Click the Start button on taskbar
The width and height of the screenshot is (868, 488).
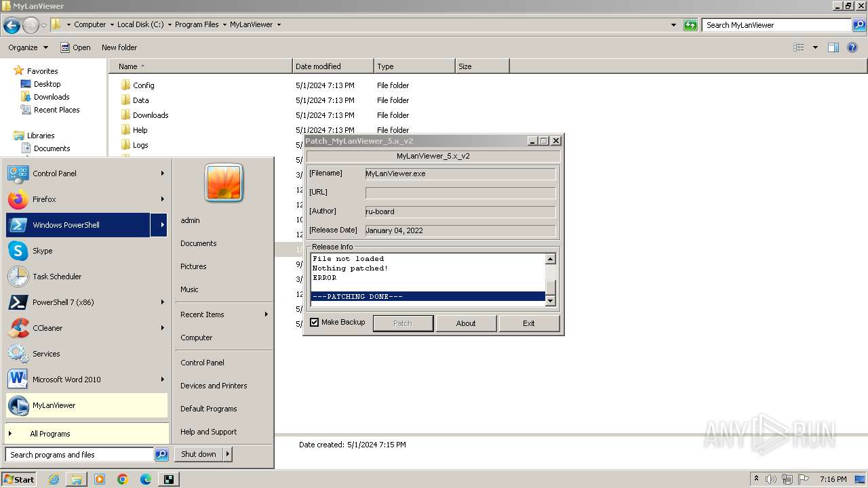coord(19,479)
